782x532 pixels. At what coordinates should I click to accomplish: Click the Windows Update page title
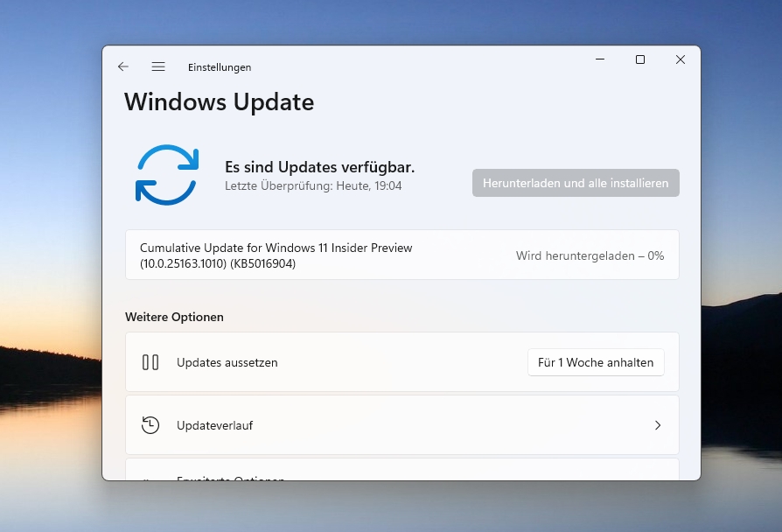tap(220, 102)
